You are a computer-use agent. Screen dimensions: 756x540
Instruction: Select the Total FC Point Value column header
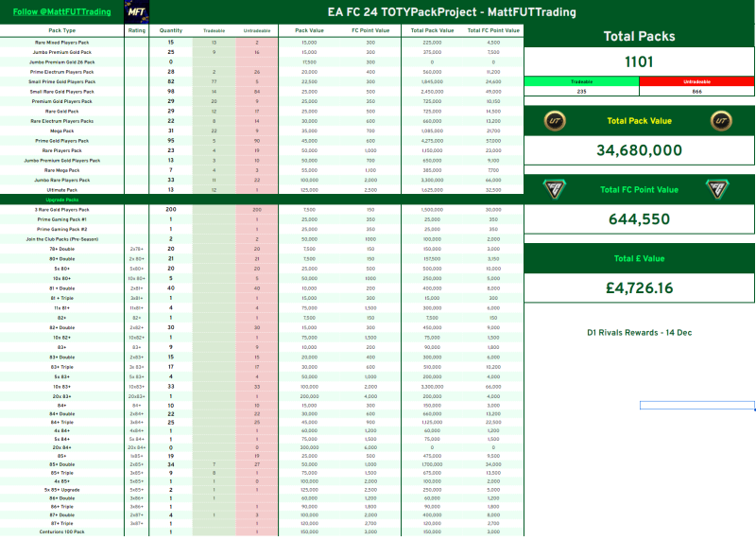click(x=493, y=30)
